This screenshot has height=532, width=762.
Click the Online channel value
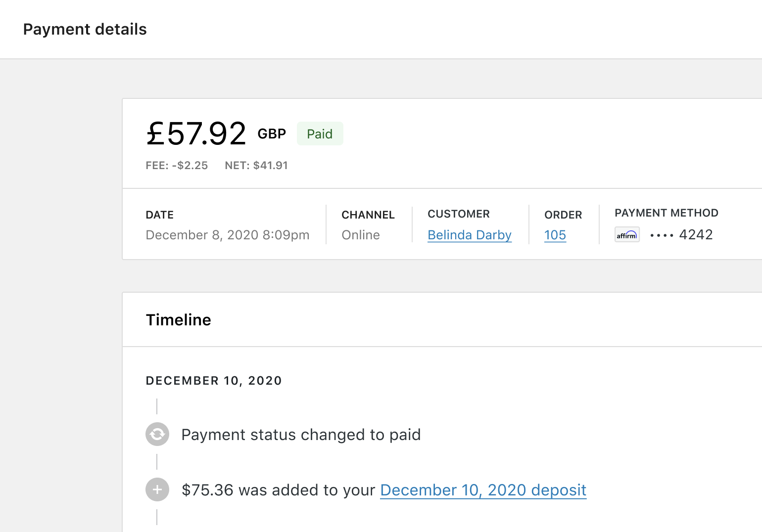[x=360, y=235]
